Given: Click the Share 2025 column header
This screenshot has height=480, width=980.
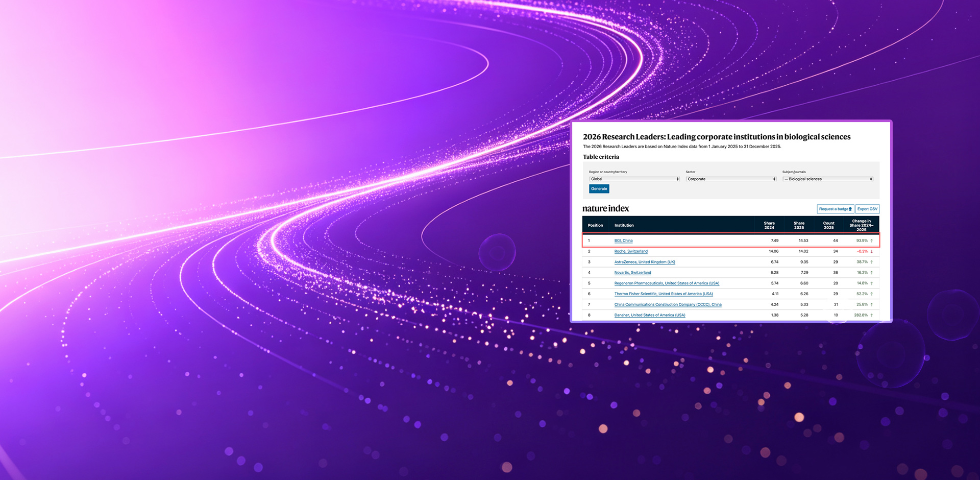Looking at the screenshot, I should [799, 225].
